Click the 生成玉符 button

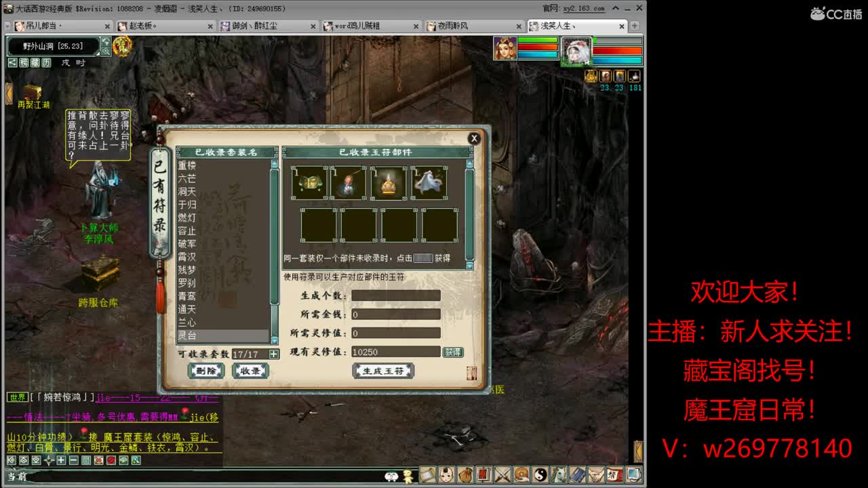point(383,371)
